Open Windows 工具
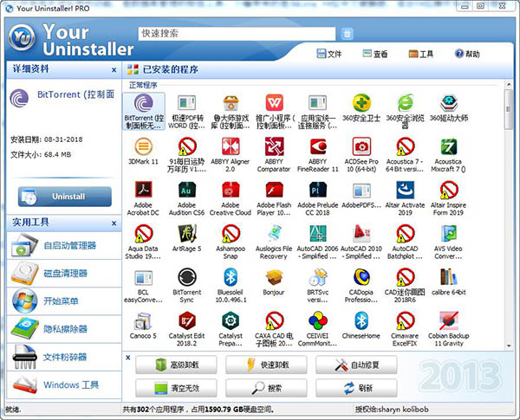This screenshot has width=520, height=420. point(64,384)
